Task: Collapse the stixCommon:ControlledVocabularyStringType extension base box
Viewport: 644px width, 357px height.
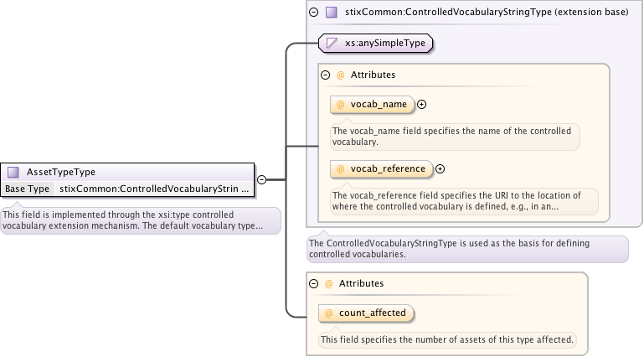Action: click(315, 13)
